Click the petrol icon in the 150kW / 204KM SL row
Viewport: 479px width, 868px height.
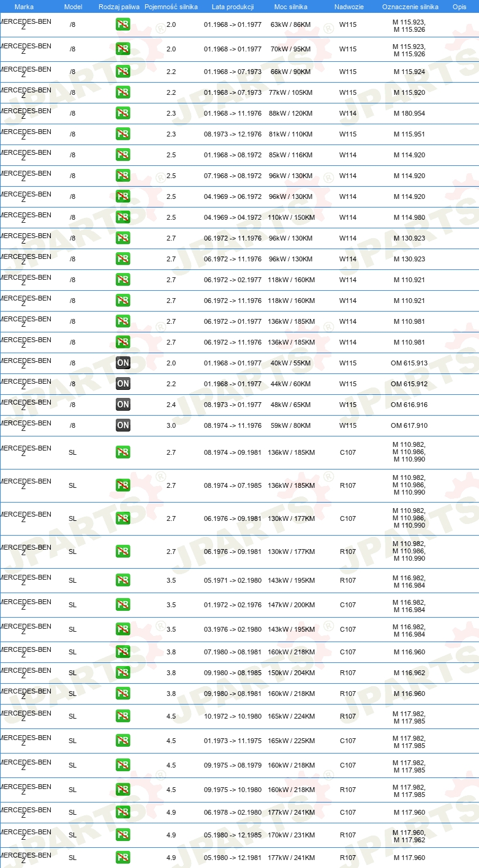tap(123, 673)
